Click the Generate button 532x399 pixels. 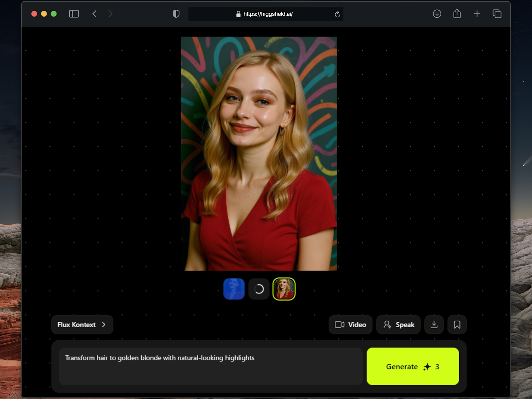(413, 366)
